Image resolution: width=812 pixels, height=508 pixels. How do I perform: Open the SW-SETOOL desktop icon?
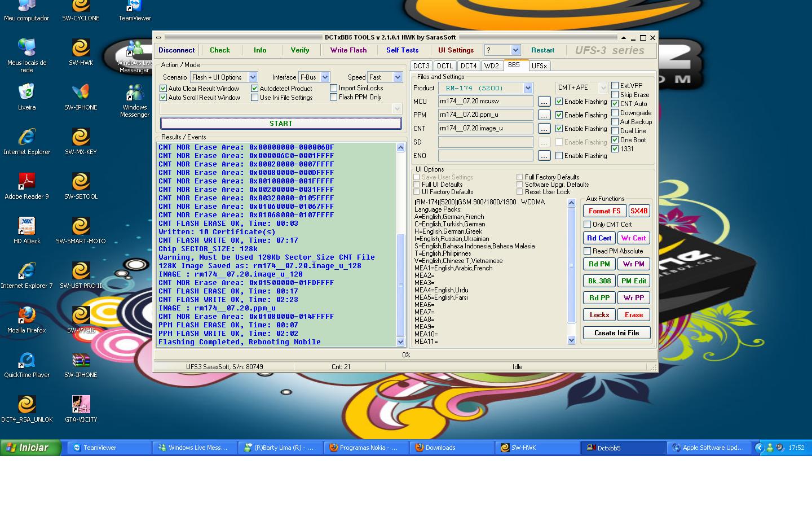pos(81,185)
